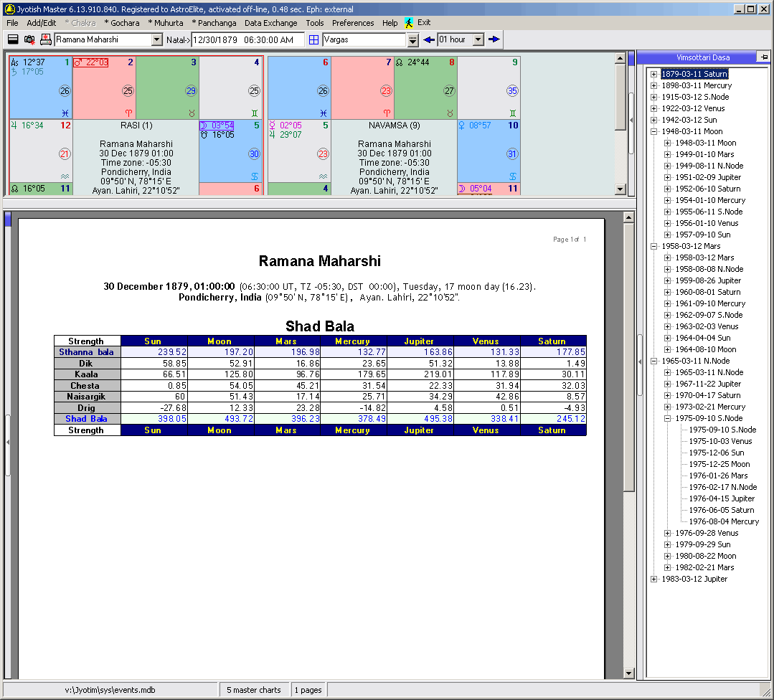Click the camera snapshot icon
Image resolution: width=774 pixels, height=700 pixels.
(x=29, y=39)
